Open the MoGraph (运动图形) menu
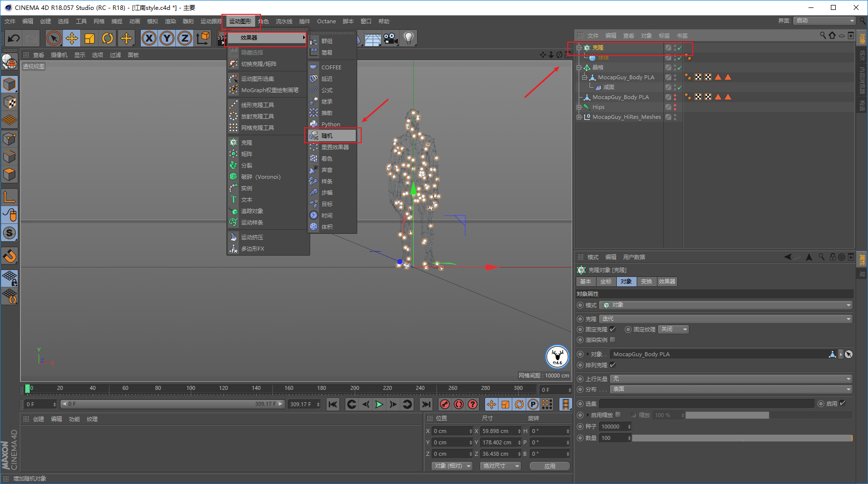868x484 pixels. (x=240, y=21)
